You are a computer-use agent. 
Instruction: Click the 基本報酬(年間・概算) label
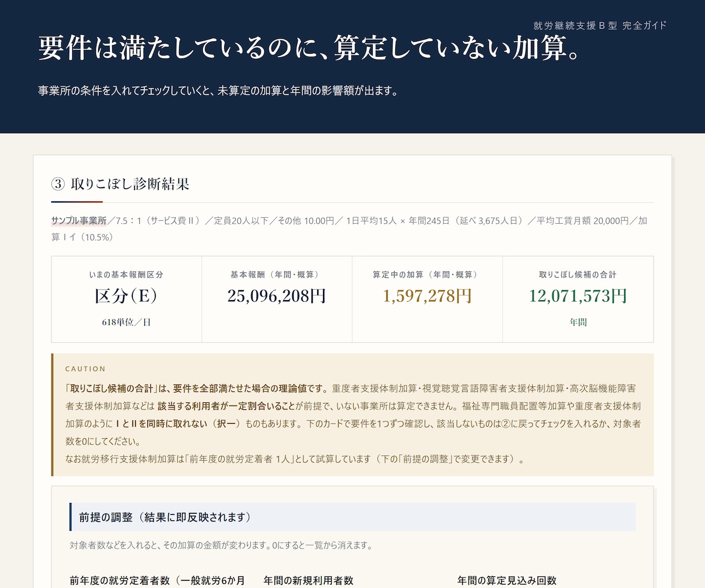277,275
